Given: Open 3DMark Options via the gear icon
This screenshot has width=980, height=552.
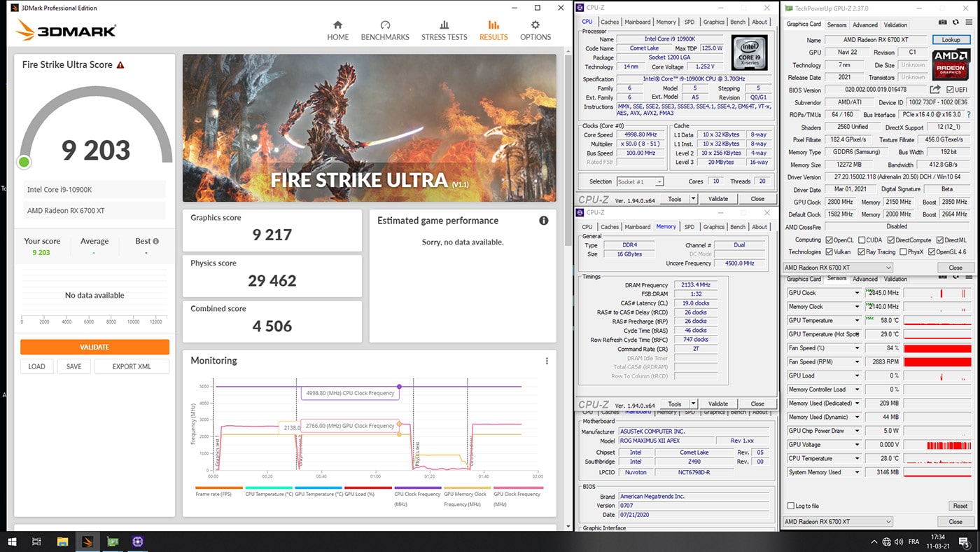Looking at the screenshot, I should 535,31.
